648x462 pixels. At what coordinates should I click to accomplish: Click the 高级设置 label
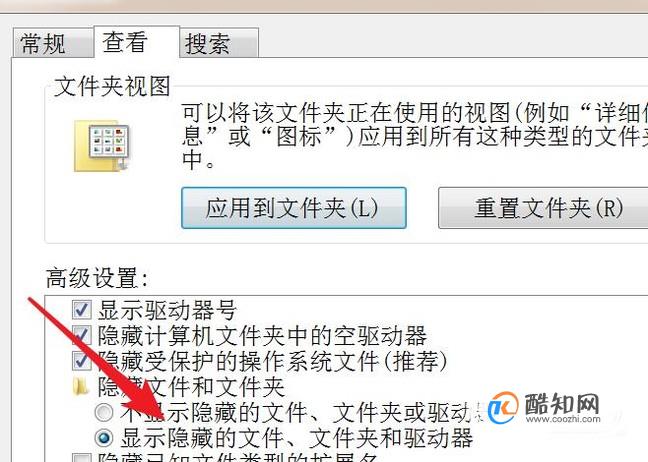pyautogui.click(x=97, y=278)
